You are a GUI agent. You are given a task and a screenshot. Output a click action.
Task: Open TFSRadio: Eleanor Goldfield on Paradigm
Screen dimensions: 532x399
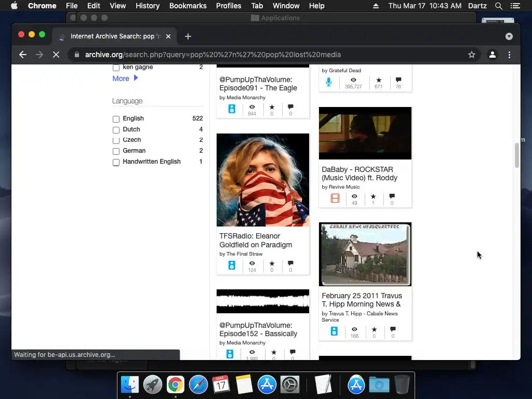click(256, 240)
